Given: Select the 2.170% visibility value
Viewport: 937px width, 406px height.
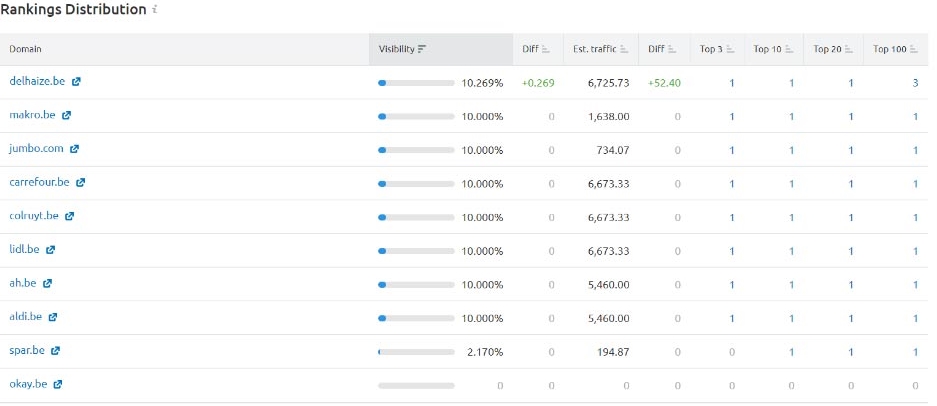Looking at the screenshot, I should (485, 352).
